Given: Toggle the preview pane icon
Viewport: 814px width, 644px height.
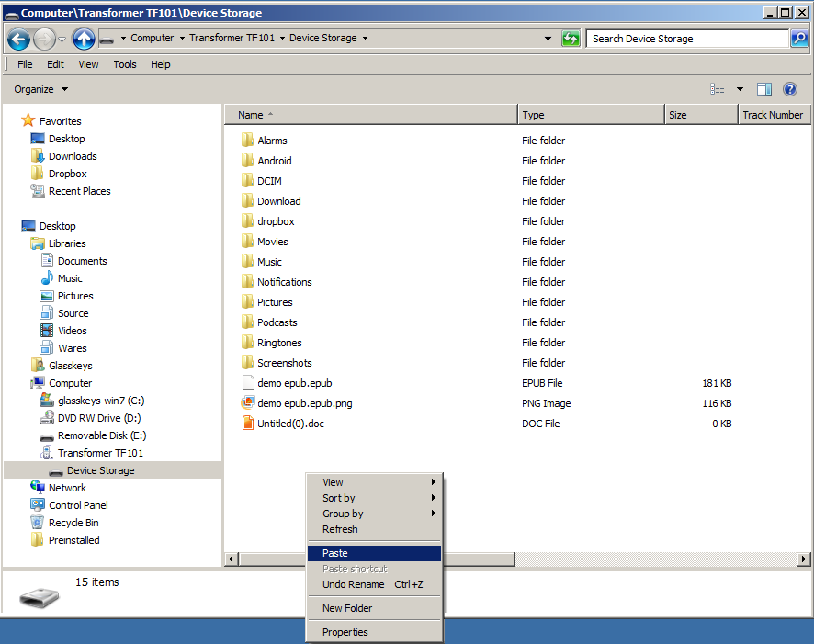Looking at the screenshot, I should tap(763, 89).
